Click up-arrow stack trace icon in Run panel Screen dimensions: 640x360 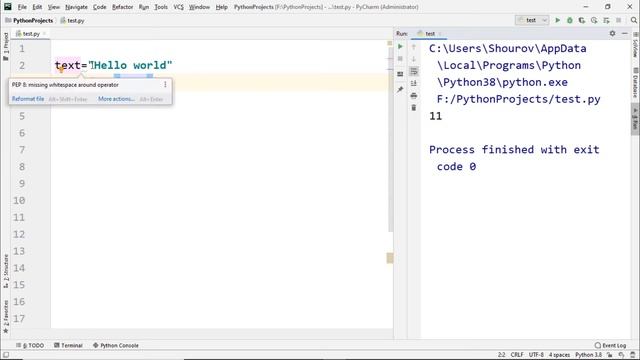coord(413,47)
